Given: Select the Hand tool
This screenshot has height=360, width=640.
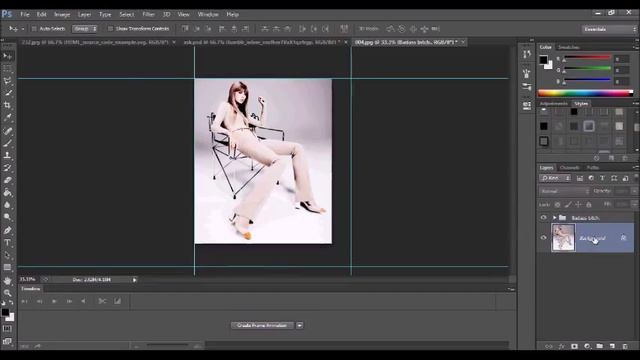Looking at the screenshot, I should [x=7, y=281].
